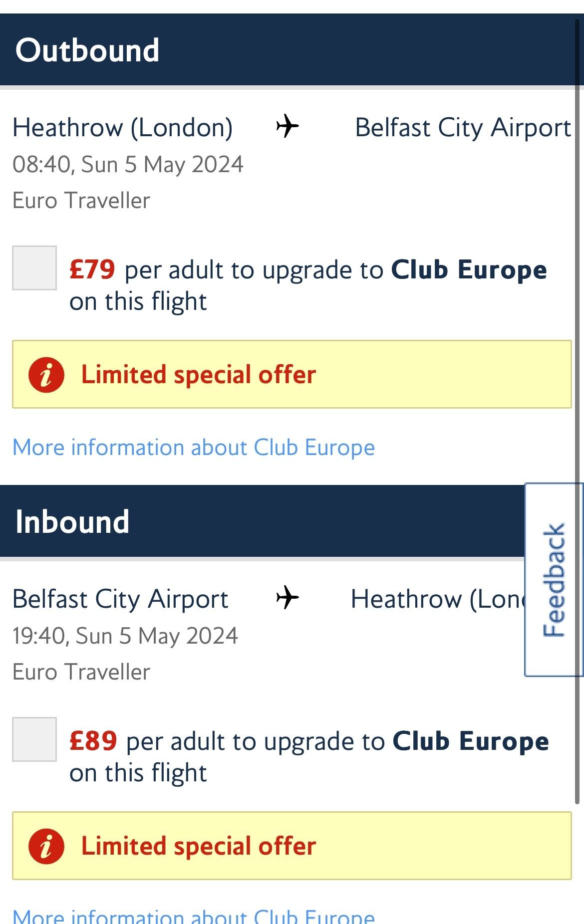The height and width of the screenshot is (924, 584).
Task: Click the Outbound section header
Action: [88, 50]
